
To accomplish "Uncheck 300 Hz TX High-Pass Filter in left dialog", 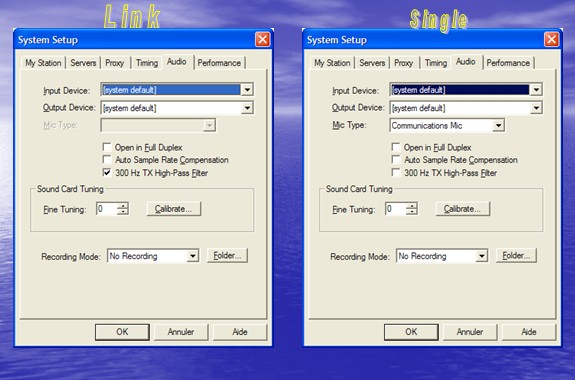I will coord(107,172).
